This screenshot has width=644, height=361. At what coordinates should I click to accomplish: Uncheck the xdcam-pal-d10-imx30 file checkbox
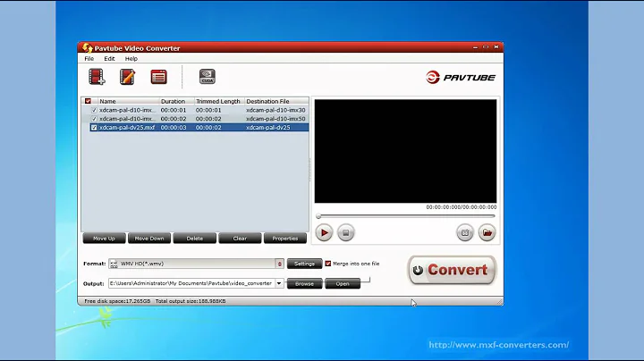[x=94, y=110]
